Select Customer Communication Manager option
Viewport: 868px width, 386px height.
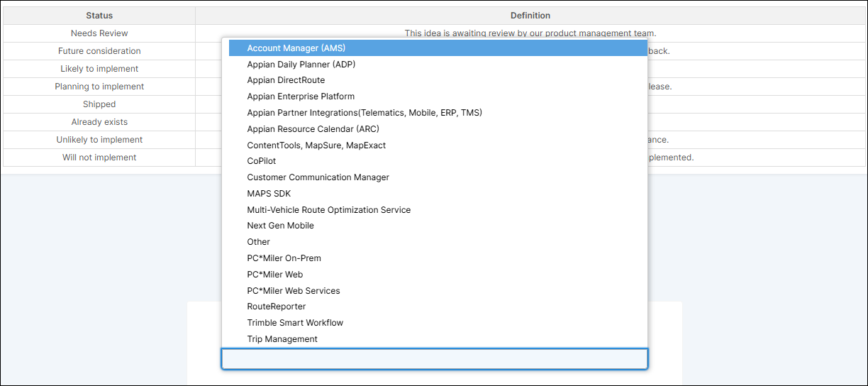tap(318, 177)
